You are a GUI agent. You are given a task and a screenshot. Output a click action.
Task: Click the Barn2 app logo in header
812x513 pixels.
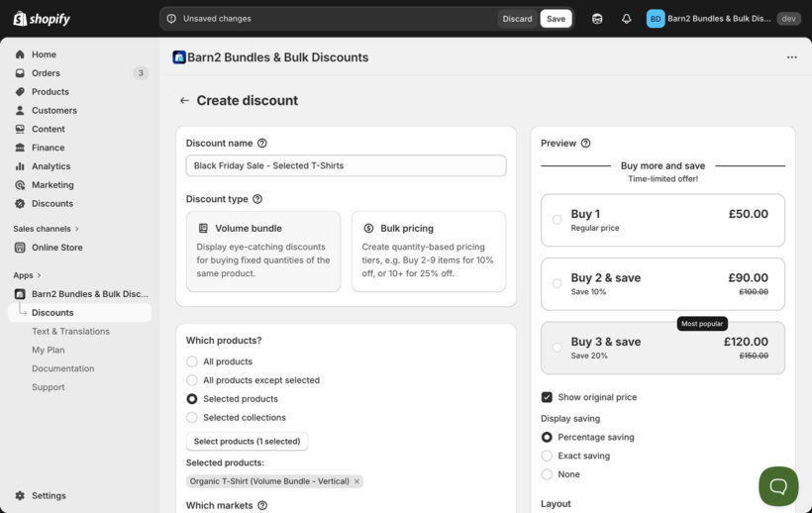coord(179,56)
